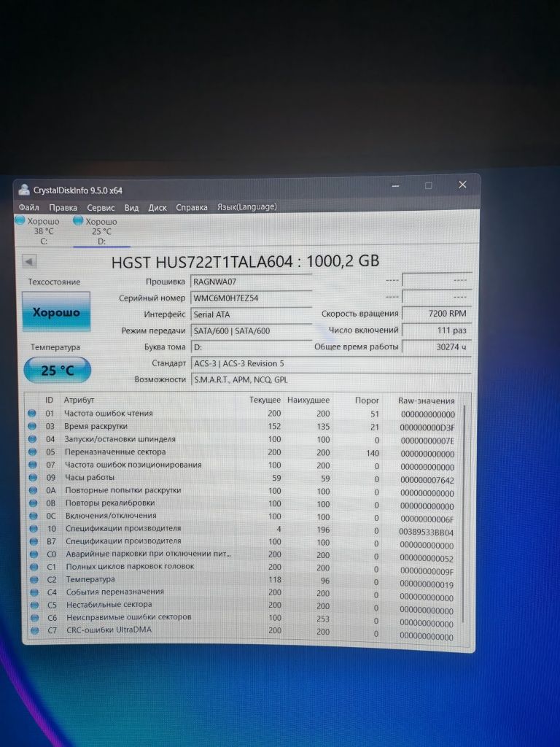Select Частота ошибок чтения attribute row
The height and width of the screenshot is (747, 560).
244,414
